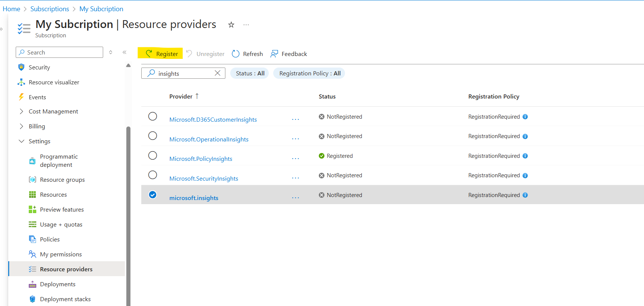Click the subscription checklist icon beside title
This screenshot has height=306, width=644.
click(x=24, y=28)
